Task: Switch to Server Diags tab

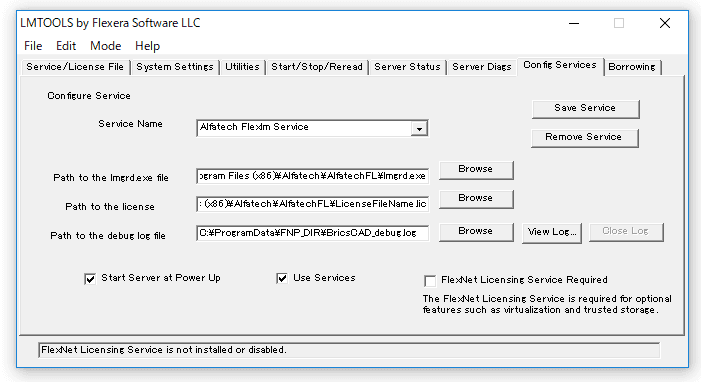Action: point(481,67)
